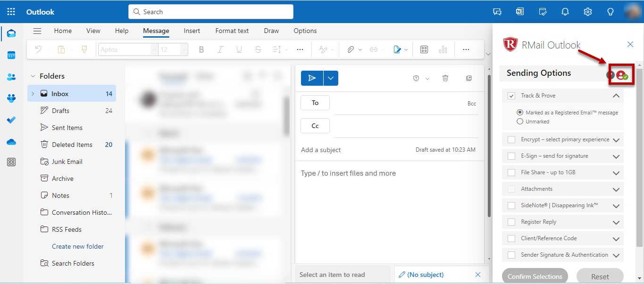The height and width of the screenshot is (284, 644).
Task: Open the Aptos font name dropdown
Action: [x=154, y=49]
